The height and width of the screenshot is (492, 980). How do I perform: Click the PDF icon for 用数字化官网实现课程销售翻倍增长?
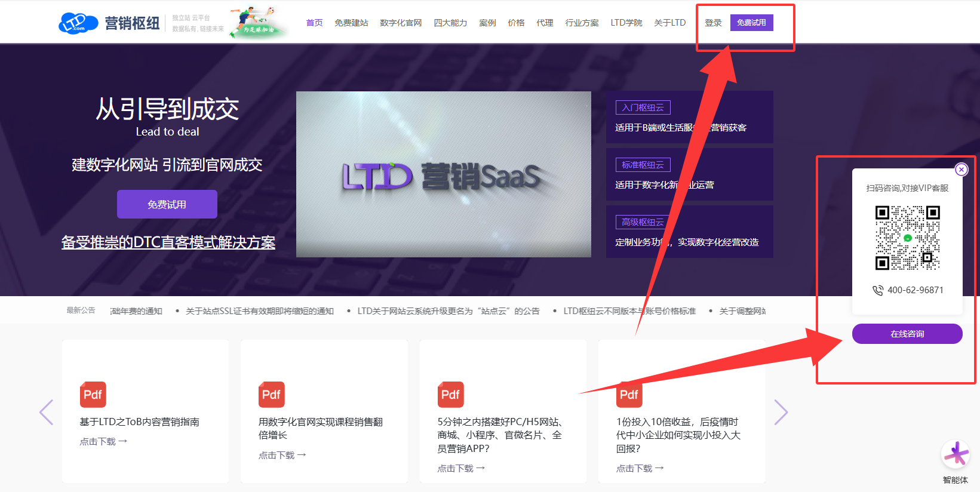[x=272, y=395]
